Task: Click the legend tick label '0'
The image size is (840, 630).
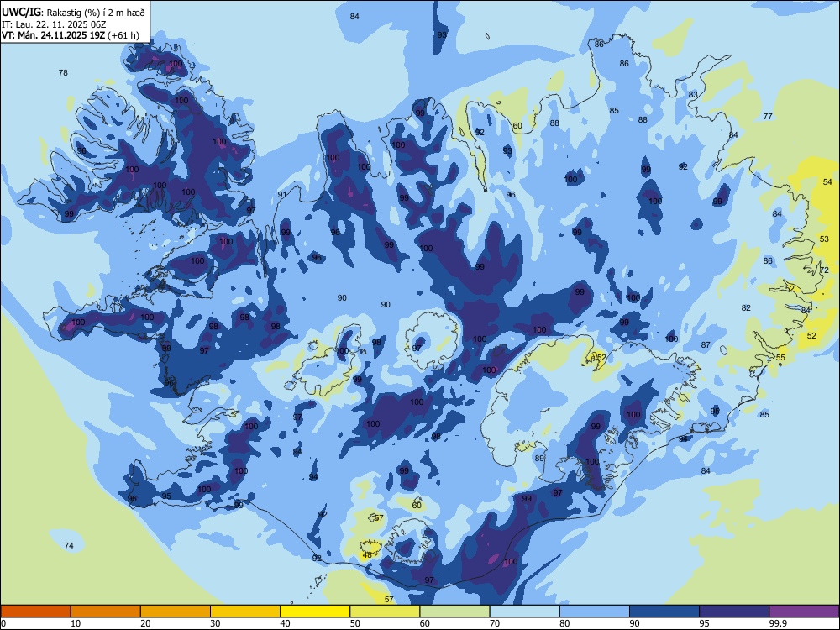Action: click(3, 623)
